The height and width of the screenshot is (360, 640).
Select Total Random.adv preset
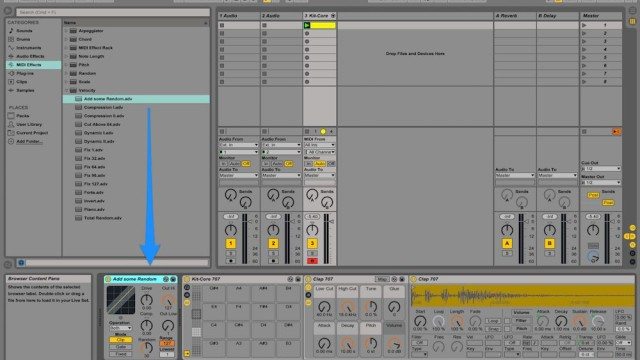coord(103,218)
